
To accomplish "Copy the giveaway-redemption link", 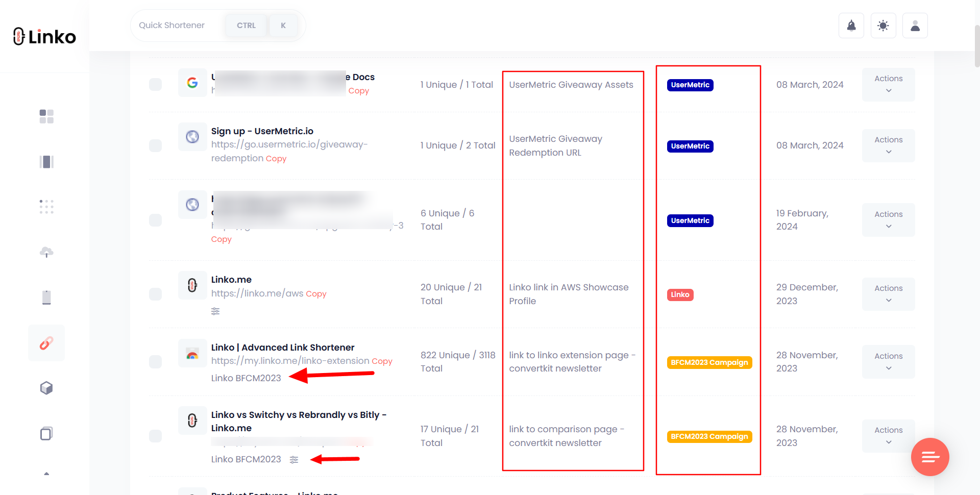I will tap(276, 159).
